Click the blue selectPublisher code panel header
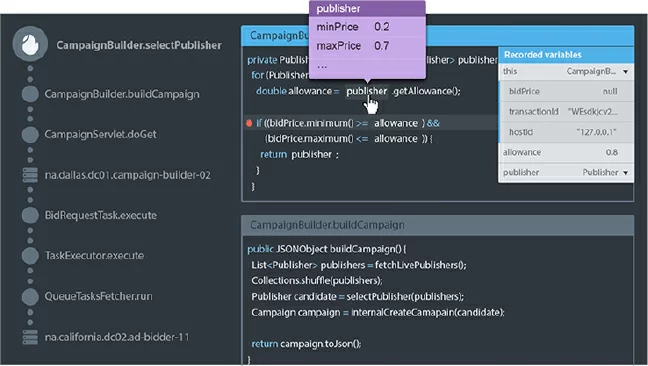Image resolution: width=648 pixels, height=366 pixels. [437, 36]
